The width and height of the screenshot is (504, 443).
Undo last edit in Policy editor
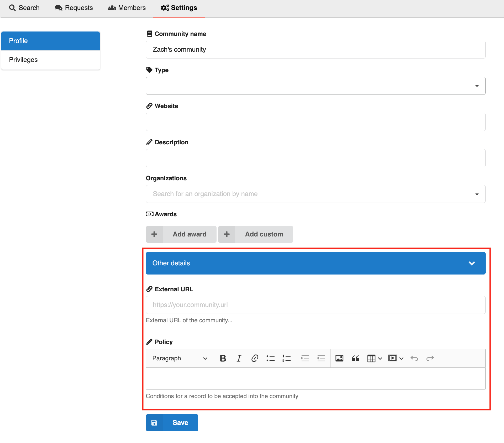414,358
